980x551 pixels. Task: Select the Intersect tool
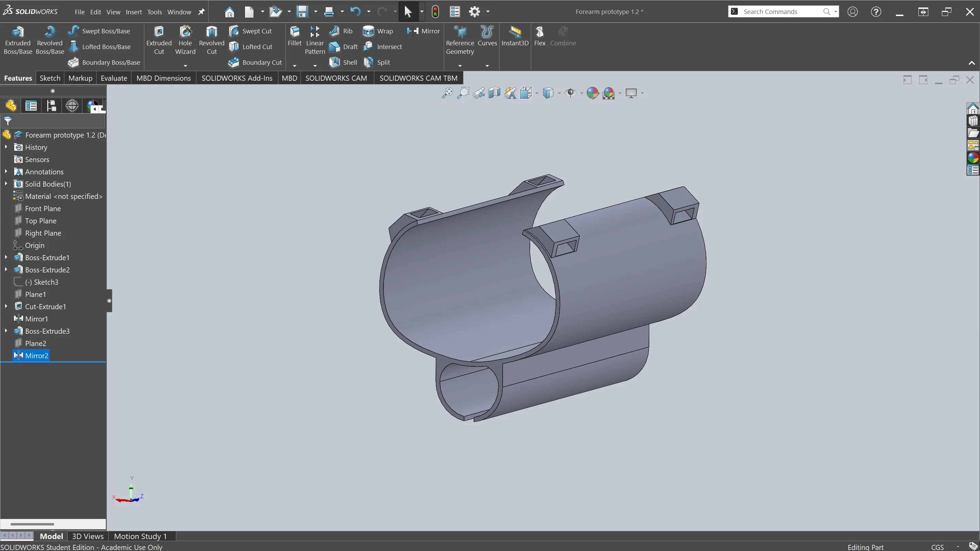pos(382,46)
